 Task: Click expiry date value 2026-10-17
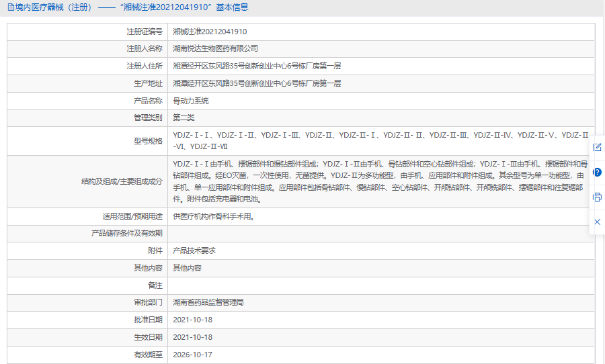(192, 355)
